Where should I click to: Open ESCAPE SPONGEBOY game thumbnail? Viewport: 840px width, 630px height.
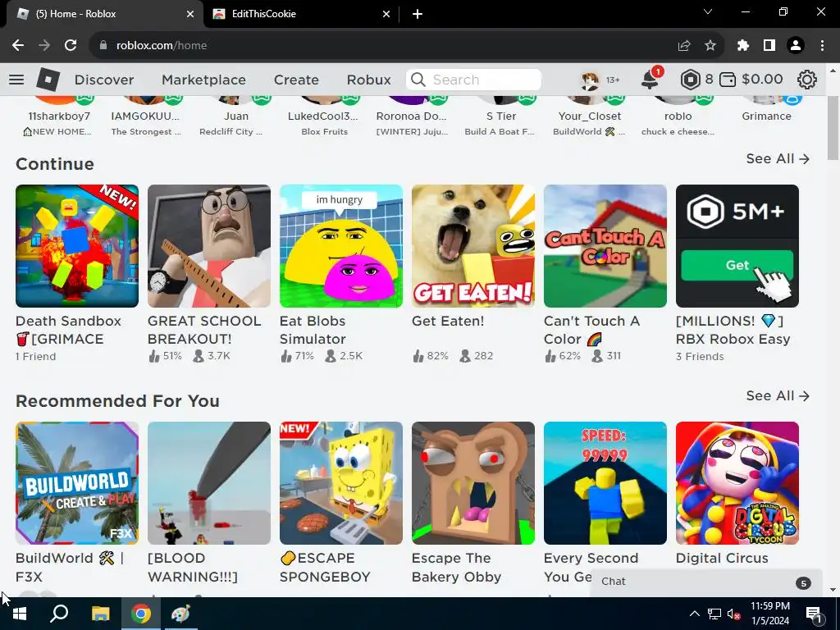(x=340, y=483)
